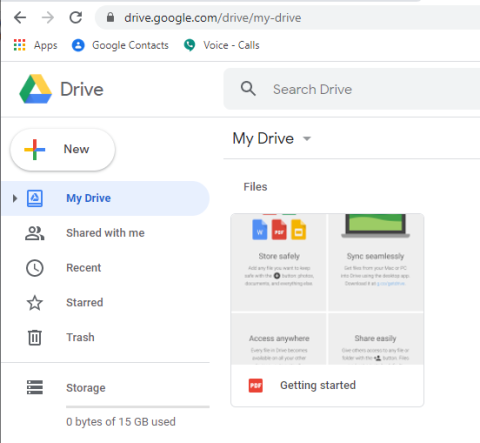Image resolution: width=480 pixels, height=443 pixels.
Task: Click the browser forward arrow
Action: [x=48, y=18]
